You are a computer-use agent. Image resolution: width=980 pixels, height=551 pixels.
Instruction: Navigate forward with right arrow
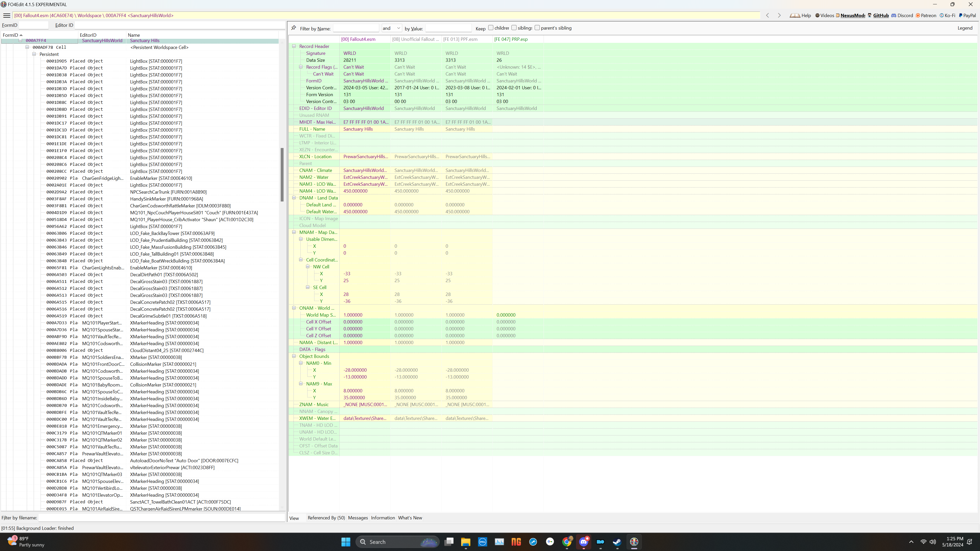pyautogui.click(x=779, y=16)
